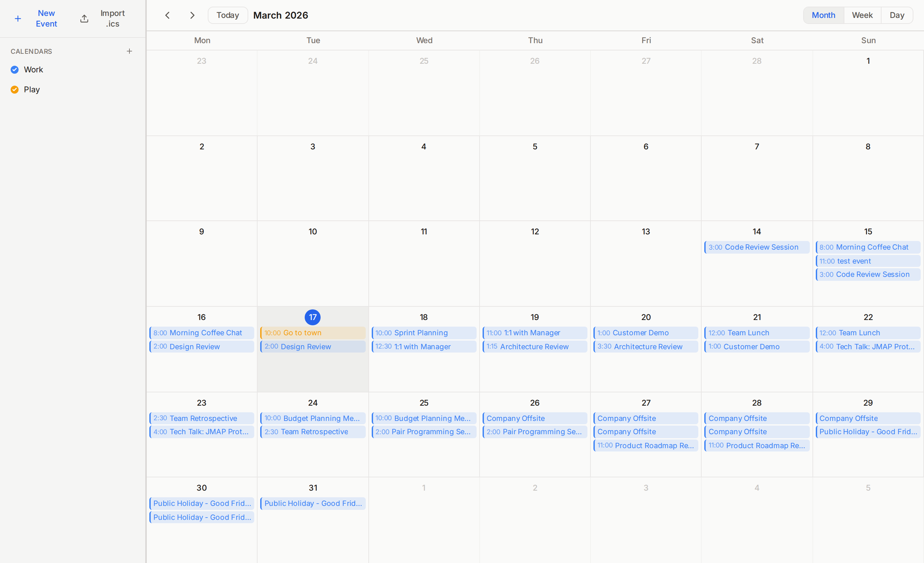Open the Team Lunch event on March 21

pos(756,332)
